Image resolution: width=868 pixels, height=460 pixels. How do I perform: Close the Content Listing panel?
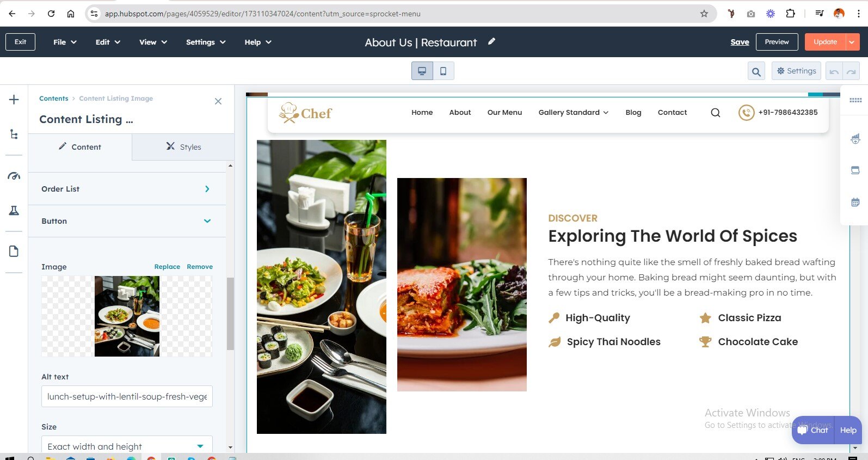click(x=218, y=101)
